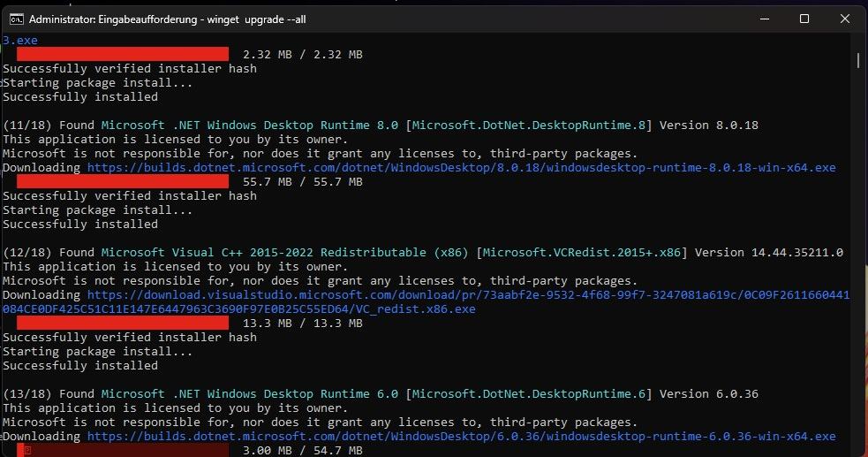Open the windowsdesktop-runtime-6.0.36-win-x64.exe download link
The height and width of the screenshot is (457, 868).
pos(461,436)
